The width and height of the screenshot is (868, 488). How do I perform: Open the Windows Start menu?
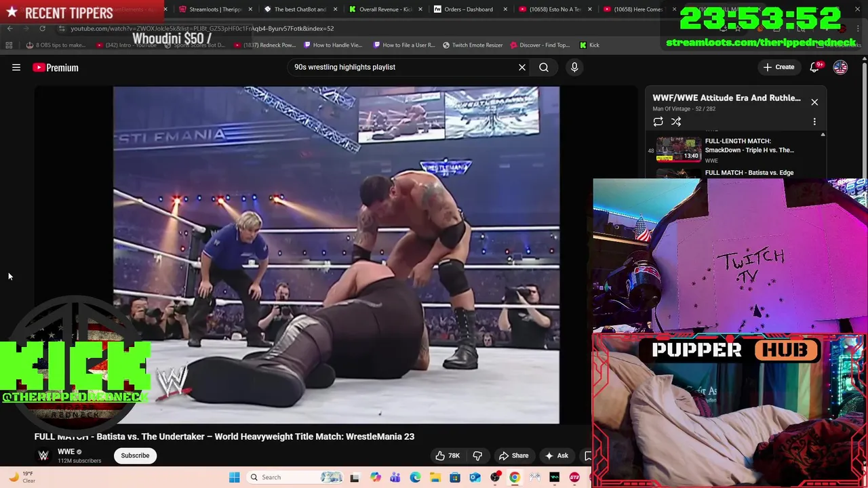235,477
